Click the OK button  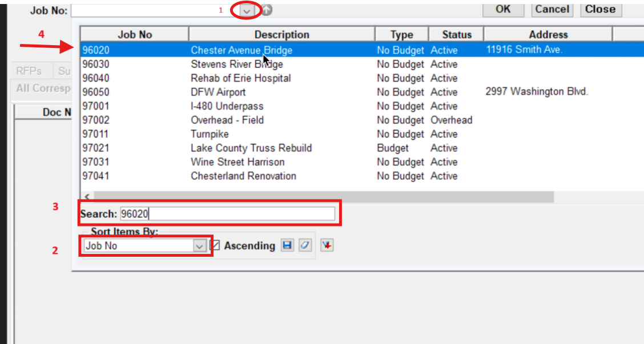click(503, 10)
